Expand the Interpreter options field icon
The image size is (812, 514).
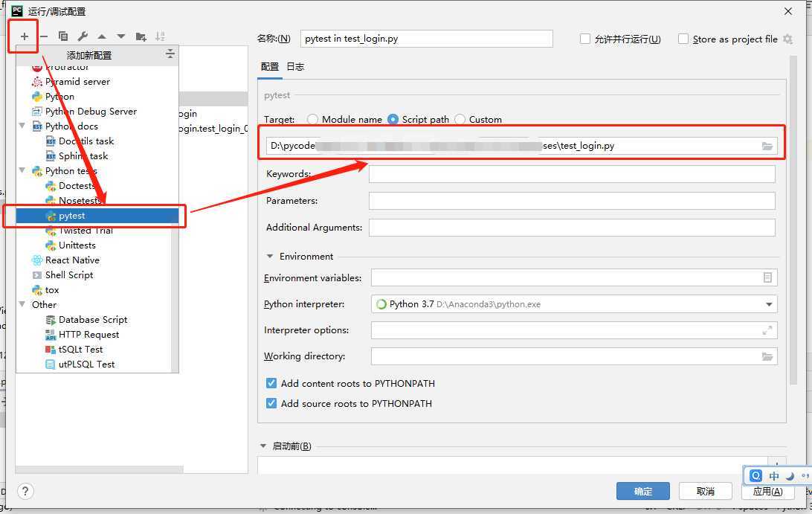tap(767, 330)
